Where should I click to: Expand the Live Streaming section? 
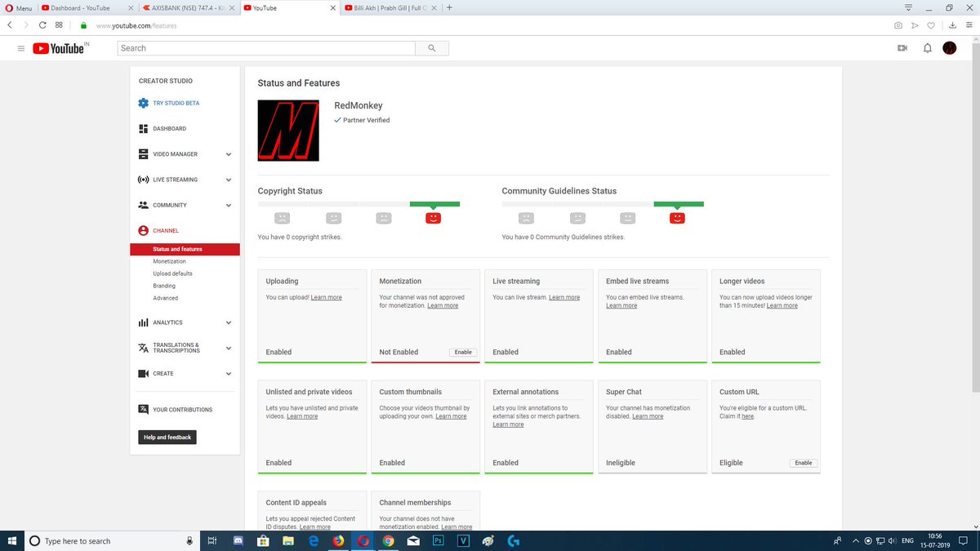tap(229, 180)
